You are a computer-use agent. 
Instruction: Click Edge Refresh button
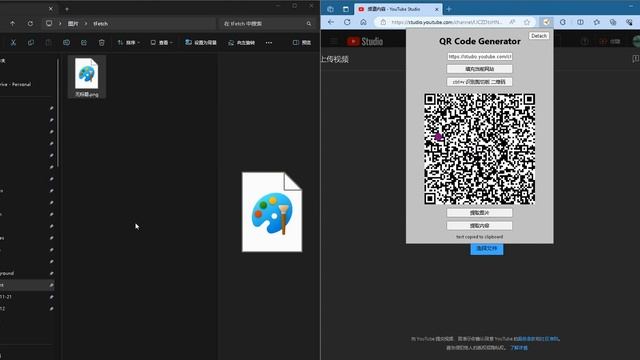coord(347,22)
